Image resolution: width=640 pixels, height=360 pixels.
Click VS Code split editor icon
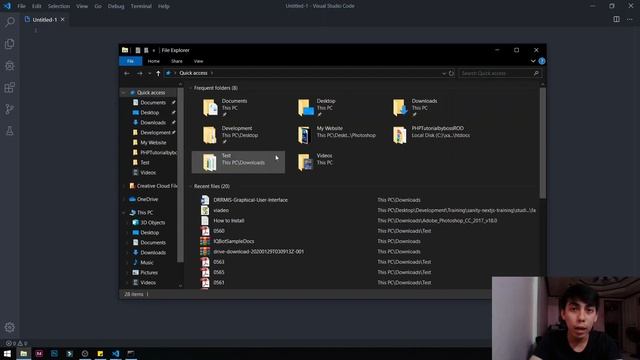tap(616, 19)
